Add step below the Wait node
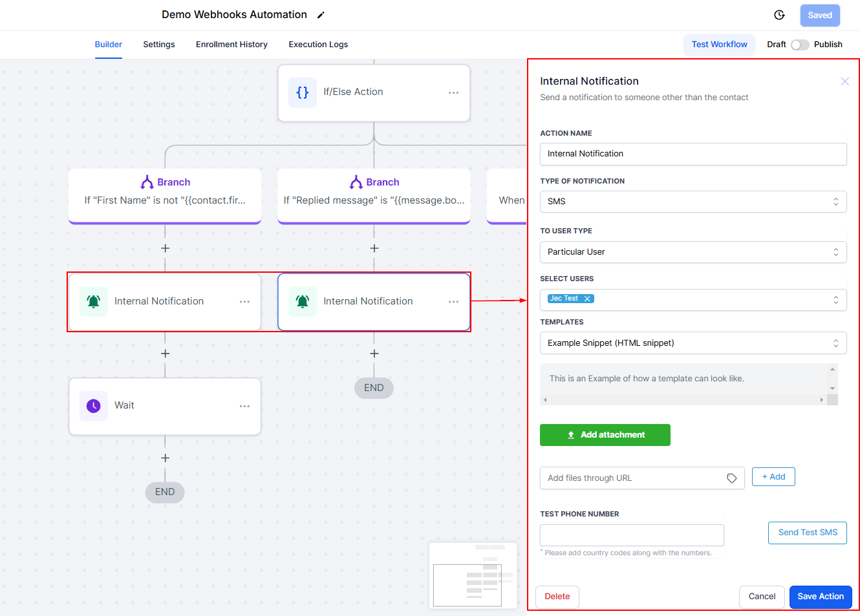The image size is (860, 616). [x=165, y=458]
